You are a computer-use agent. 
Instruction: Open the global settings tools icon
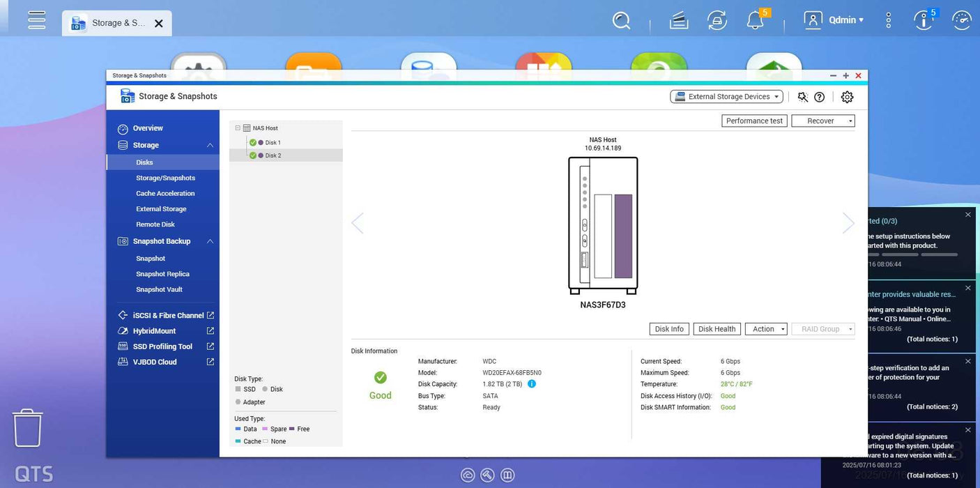coord(803,97)
